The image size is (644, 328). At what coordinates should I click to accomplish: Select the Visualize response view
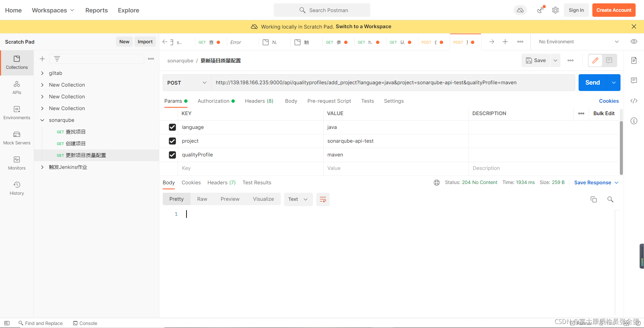coord(263,199)
